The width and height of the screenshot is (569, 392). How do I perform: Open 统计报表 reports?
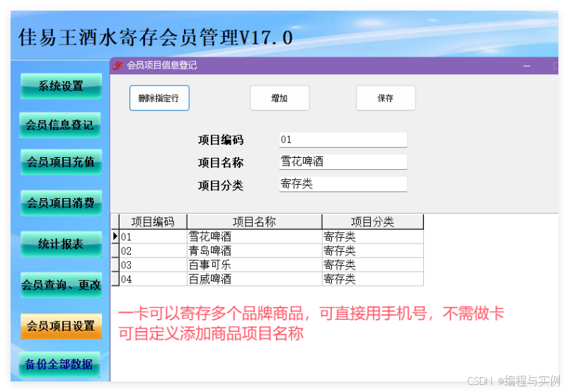tap(61, 244)
